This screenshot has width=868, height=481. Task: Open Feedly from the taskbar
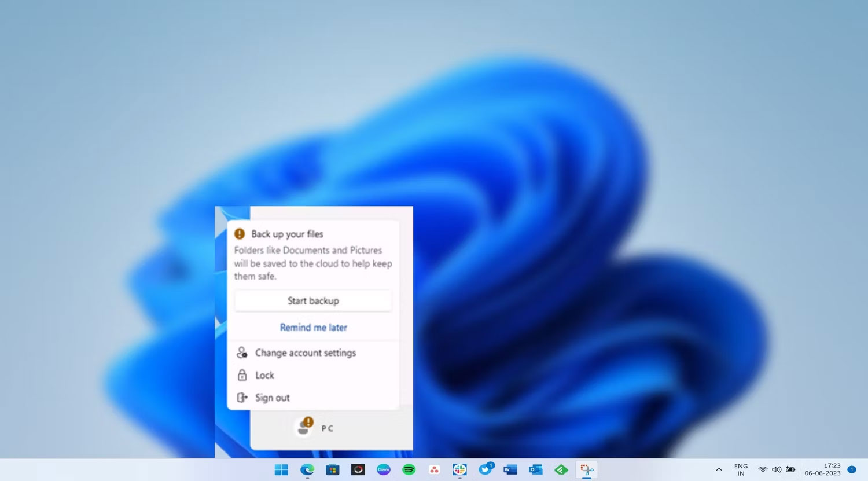coord(560,469)
